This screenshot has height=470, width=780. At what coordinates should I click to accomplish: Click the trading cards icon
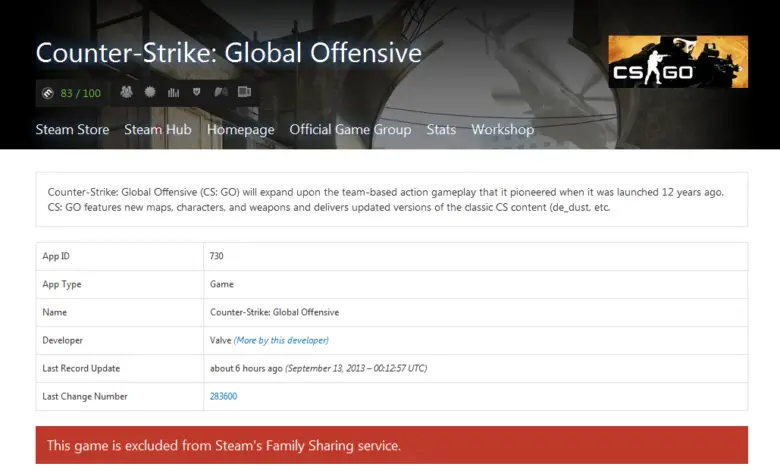coord(220,92)
